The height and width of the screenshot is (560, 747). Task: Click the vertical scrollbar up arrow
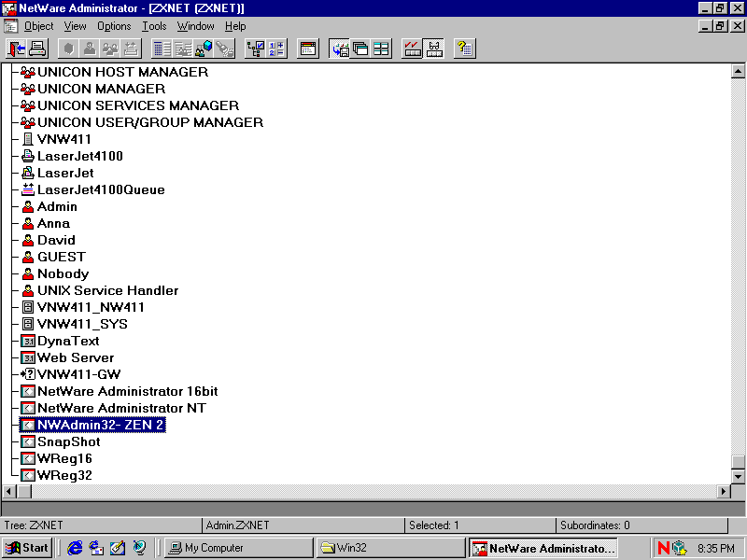738,72
